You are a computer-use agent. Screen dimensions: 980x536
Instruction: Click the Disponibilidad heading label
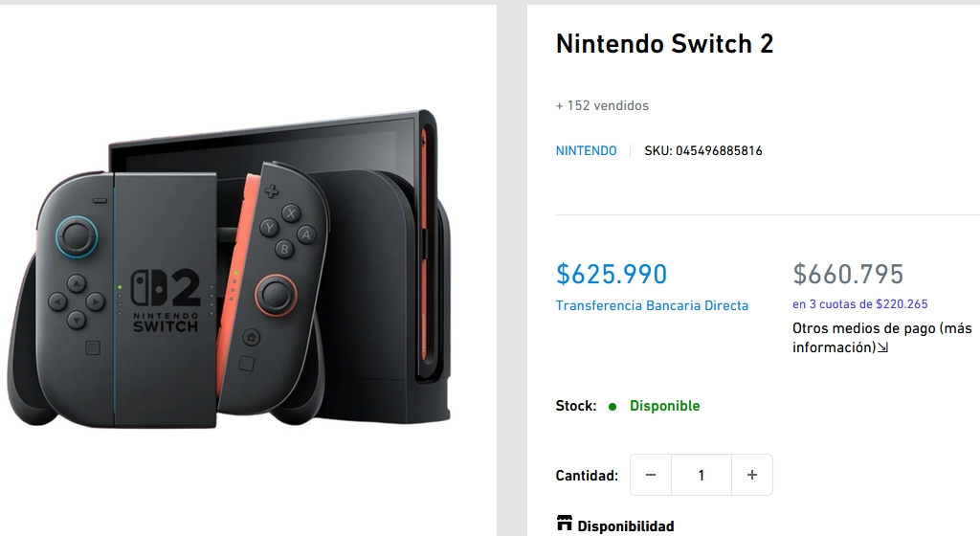tap(626, 526)
